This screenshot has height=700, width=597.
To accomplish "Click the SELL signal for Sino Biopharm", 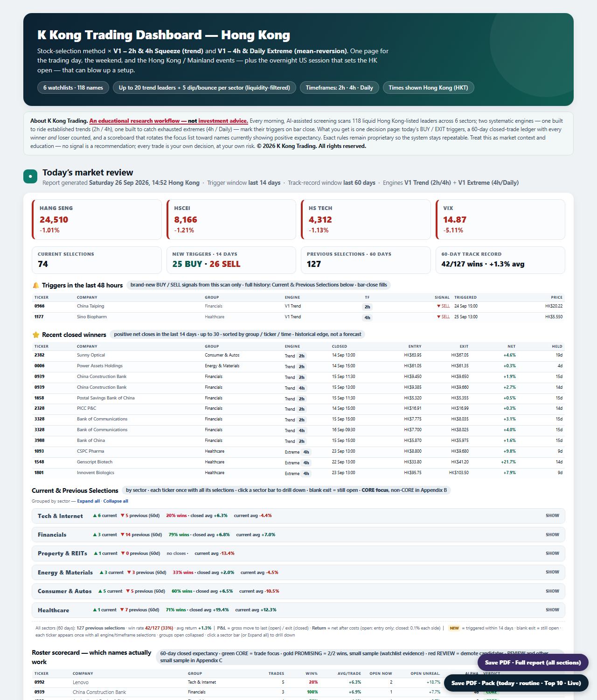I will (443, 317).
